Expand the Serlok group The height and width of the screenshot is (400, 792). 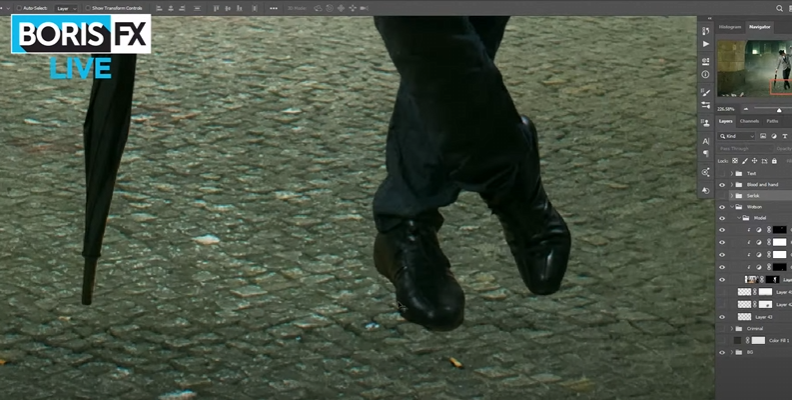click(x=732, y=196)
